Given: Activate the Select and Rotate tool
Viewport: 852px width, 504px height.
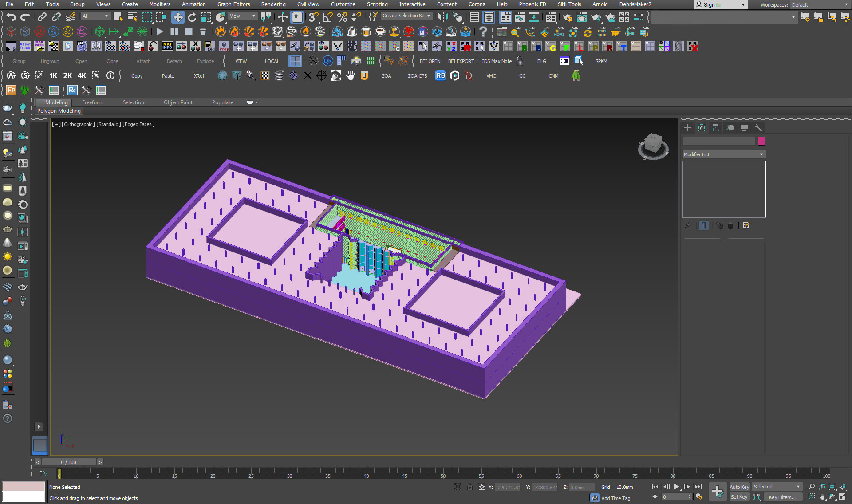Looking at the screenshot, I should [x=192, y=17].
